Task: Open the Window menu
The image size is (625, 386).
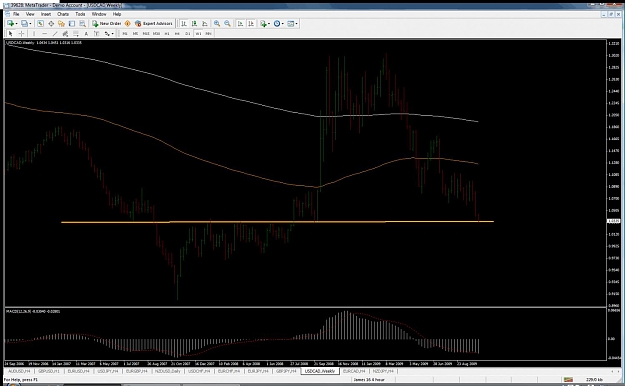Action: click(x=99, y=14)
